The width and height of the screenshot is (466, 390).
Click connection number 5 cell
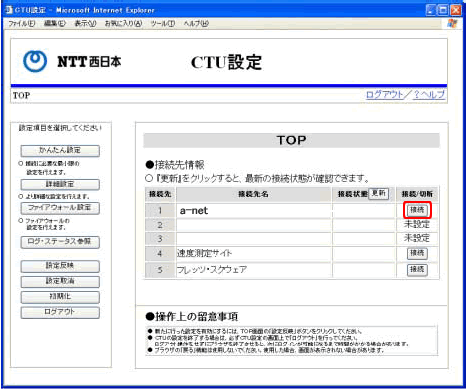(x=160, y=270)
